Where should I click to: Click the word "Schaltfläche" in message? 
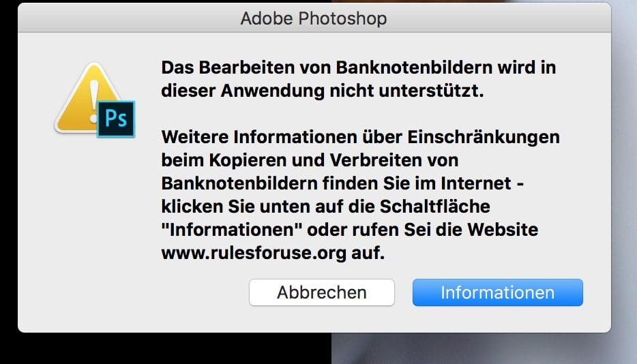[x=434, y=207]
